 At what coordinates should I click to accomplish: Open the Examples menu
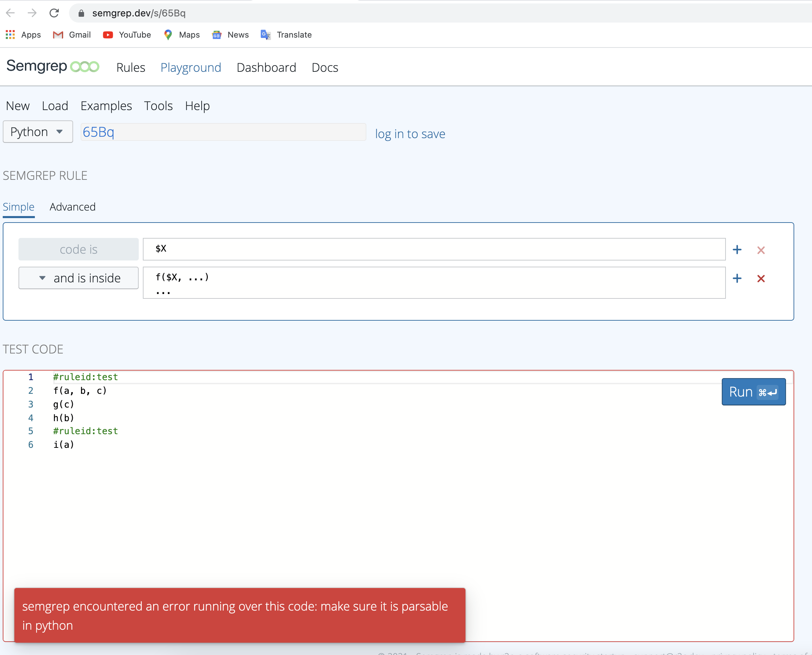pos(106,106)
